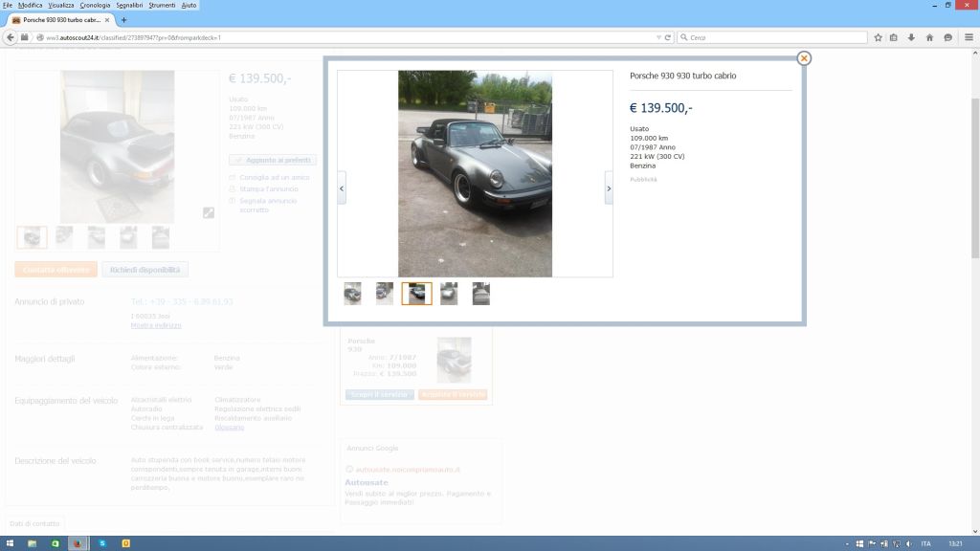Screen dimensions: 980x551
Task: Open the Strumenti menu
Action: tap(162, 5)
